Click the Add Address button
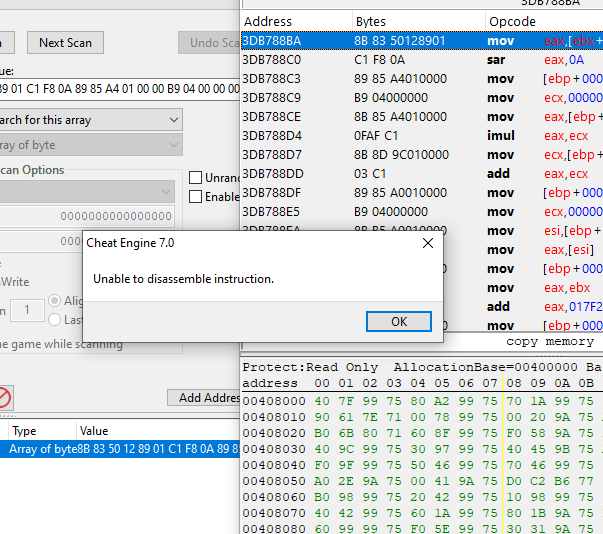 (x=205, y=398)
